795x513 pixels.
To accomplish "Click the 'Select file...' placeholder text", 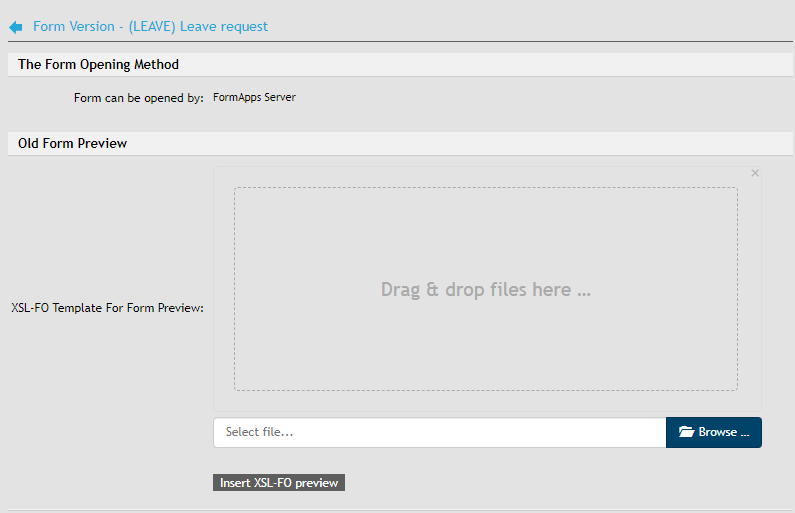I will [260, 432].
